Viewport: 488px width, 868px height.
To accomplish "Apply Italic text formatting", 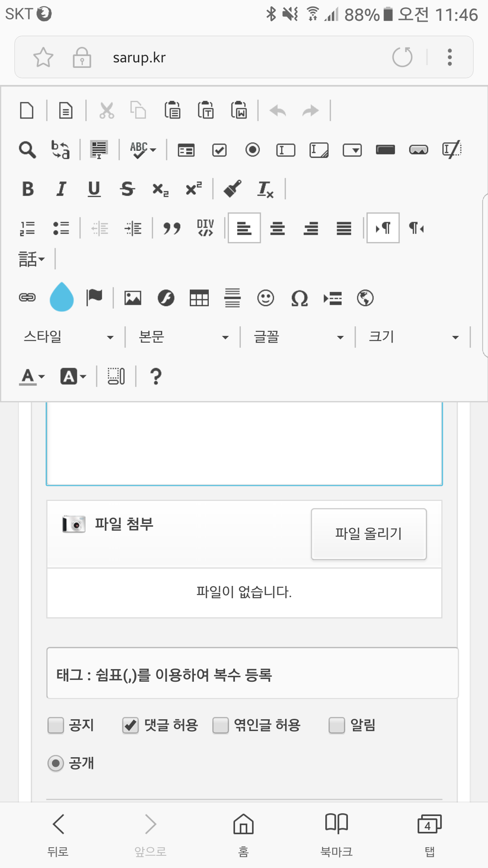I will (x=61, y=189).
